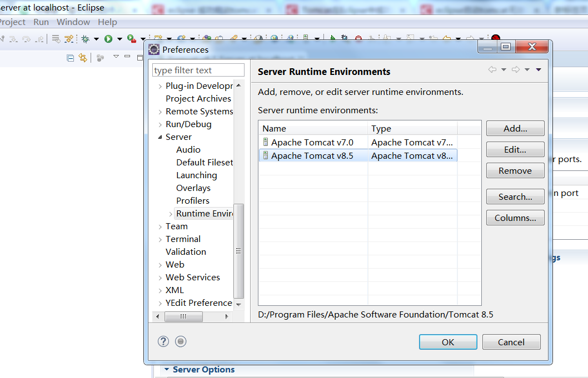
Task: Click the Apache Tomcat v7.0 server icon
Action: tap(266, 142)
